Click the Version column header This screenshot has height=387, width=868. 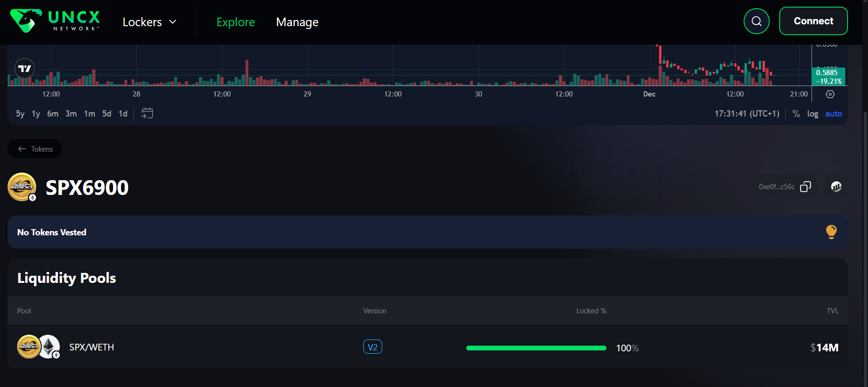pos(375,311)
